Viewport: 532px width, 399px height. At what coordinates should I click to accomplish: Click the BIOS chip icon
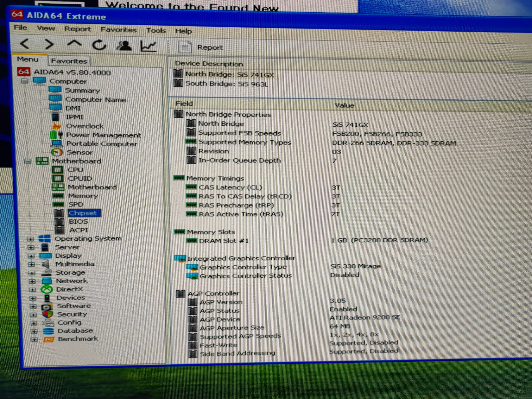click(x=59, y=221)
